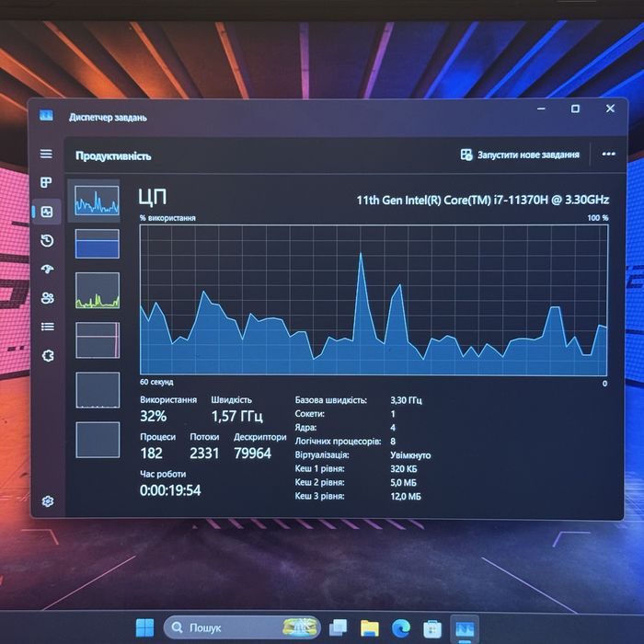Click the 'Продуктивність' page heading
This screenshot has height=644, width=644.
[113, 156]
